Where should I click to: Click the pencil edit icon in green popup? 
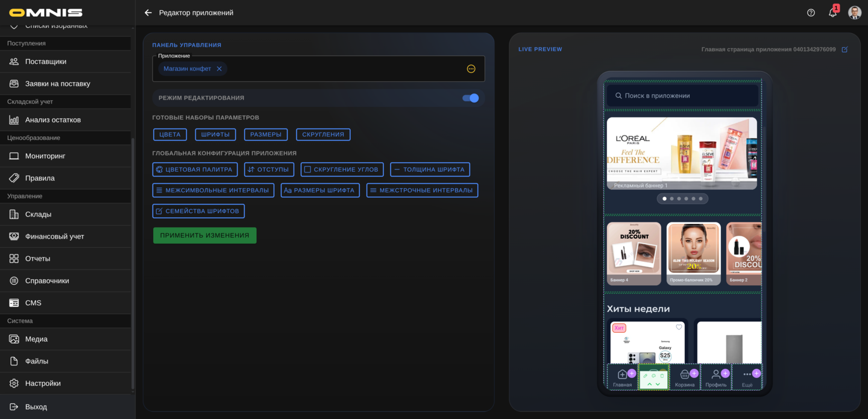pos(646,376)
